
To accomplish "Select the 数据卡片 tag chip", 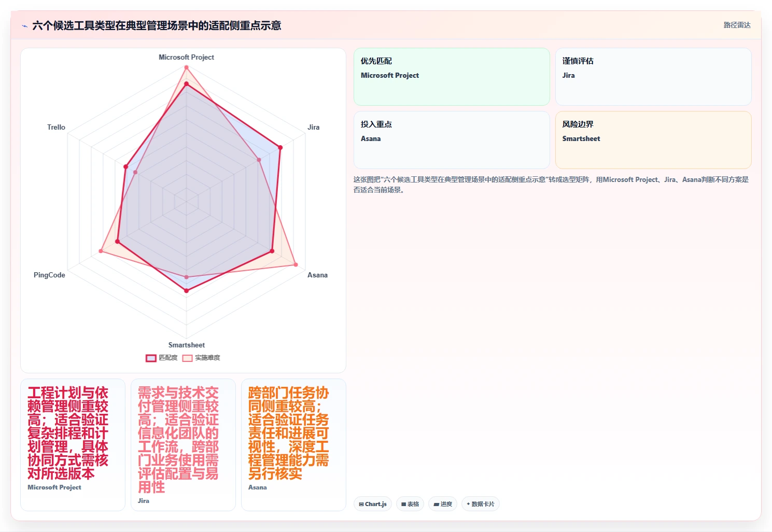I will pos(480,504).
